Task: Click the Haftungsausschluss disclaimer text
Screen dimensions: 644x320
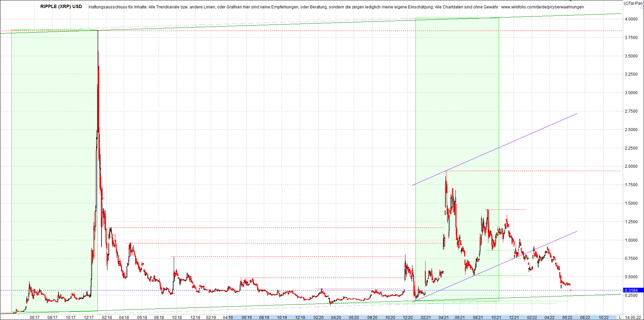Action: (x=294, y=7)
